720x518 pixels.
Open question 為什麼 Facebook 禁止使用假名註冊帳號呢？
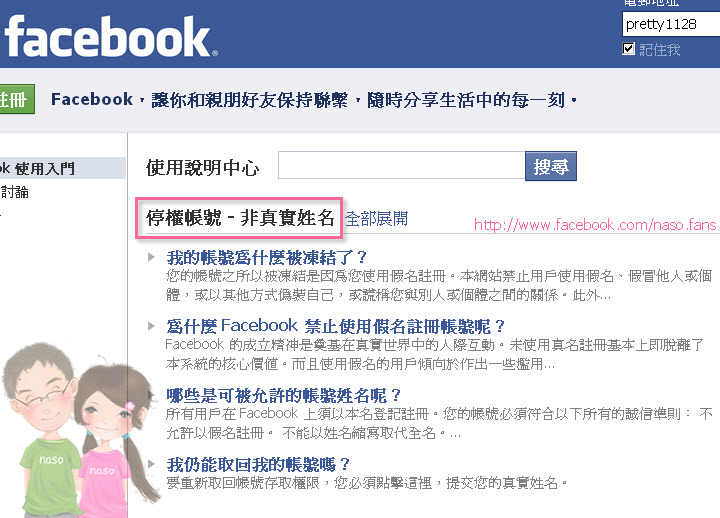pyautogui.click(x=336, y=326)
